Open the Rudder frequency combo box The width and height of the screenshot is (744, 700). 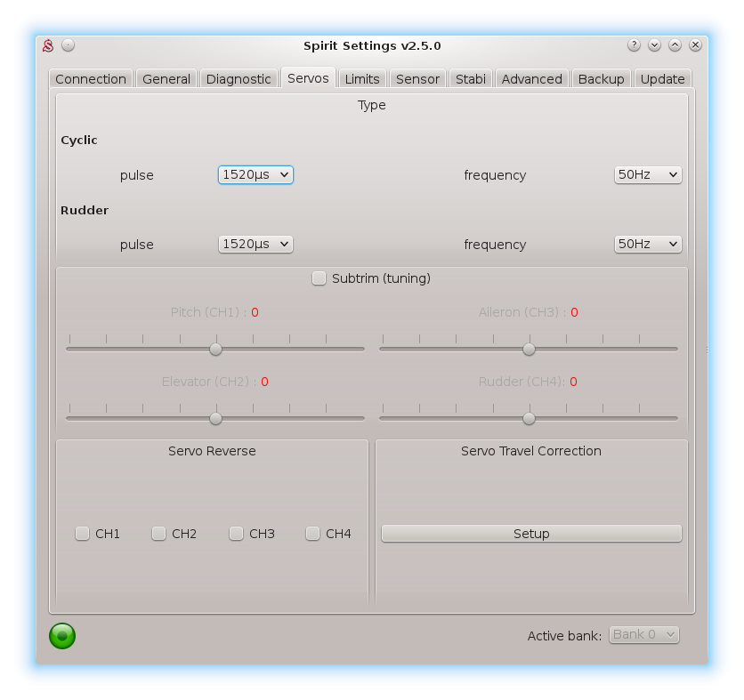click(648, 244)
